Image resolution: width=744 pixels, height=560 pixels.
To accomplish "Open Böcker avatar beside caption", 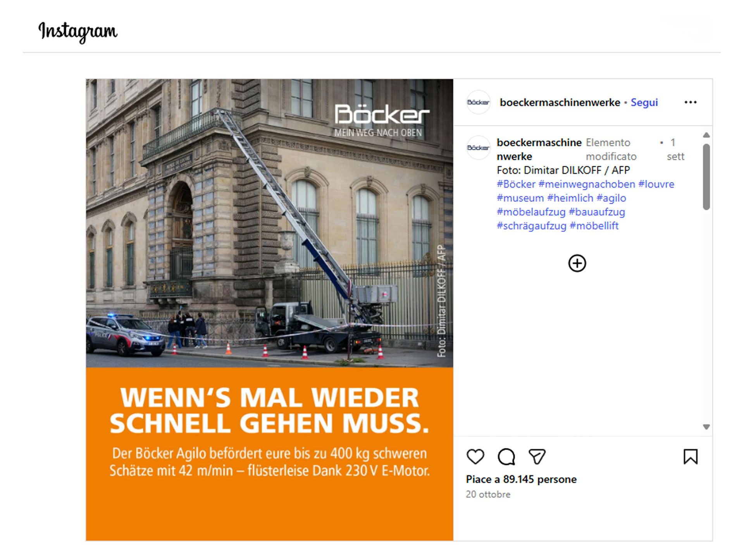I will point(479,148).
